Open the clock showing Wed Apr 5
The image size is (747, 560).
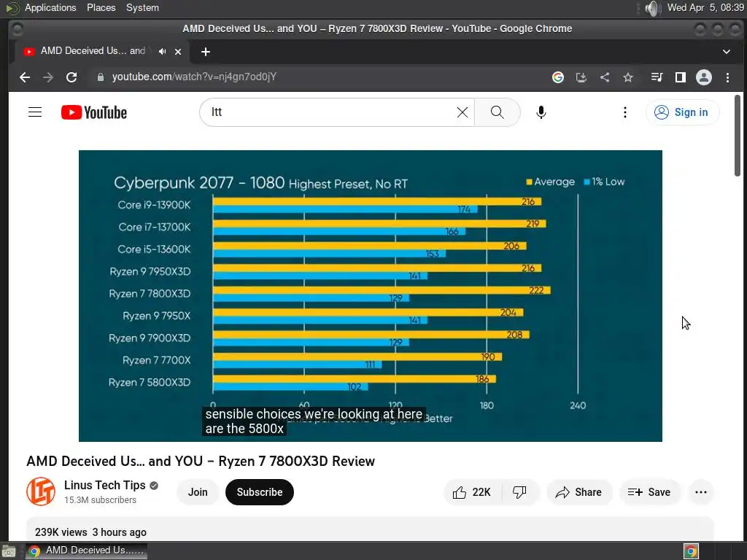coord(705,7)
